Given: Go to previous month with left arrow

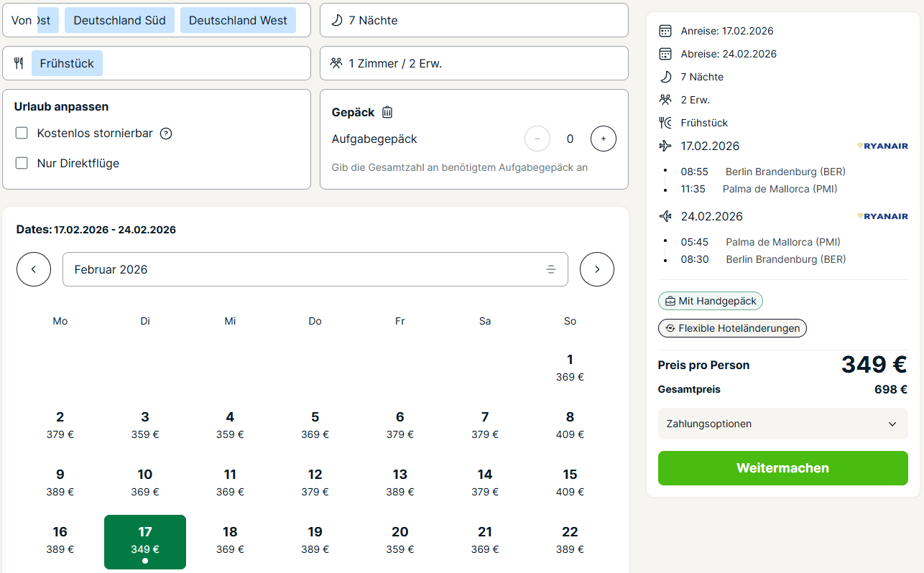Looking at the screenshot, I should tap(34, 270).
